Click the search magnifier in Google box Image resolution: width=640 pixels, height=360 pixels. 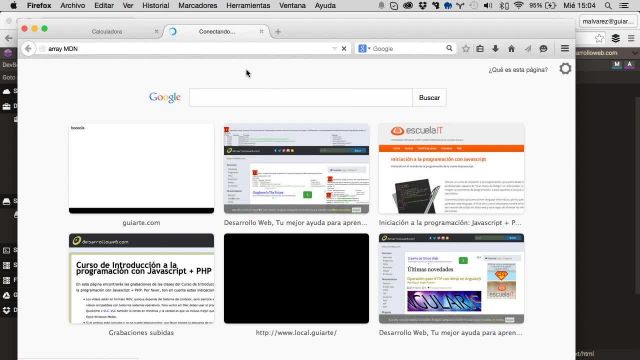[449, 48]
